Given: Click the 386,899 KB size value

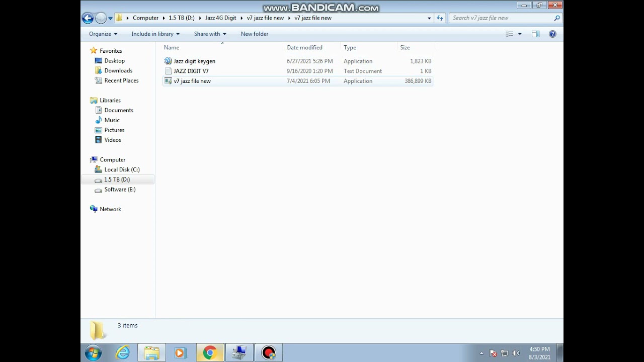Looking at the screenshot, I should point(418,81).
